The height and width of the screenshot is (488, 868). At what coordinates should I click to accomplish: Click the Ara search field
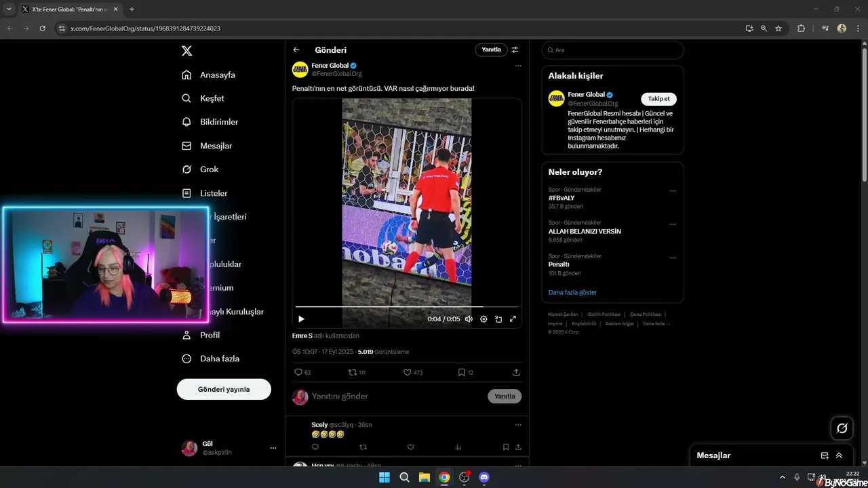click(x=612, y=50)
